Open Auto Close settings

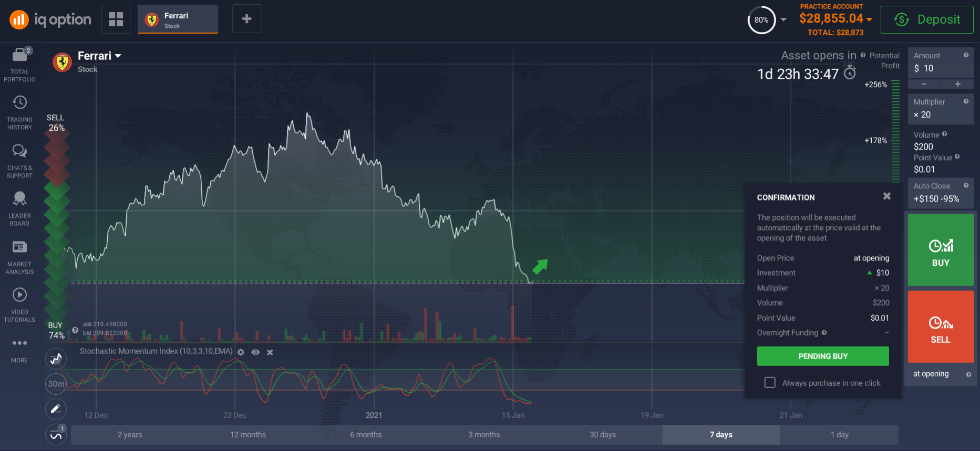[941, 193]
